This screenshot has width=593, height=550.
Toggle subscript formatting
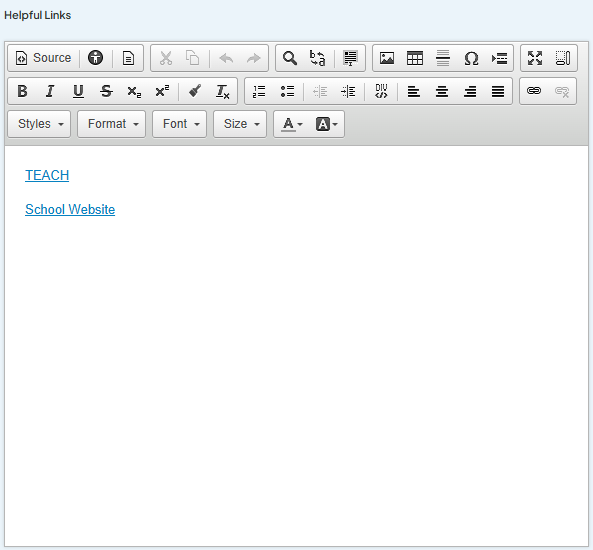point(134,91)
